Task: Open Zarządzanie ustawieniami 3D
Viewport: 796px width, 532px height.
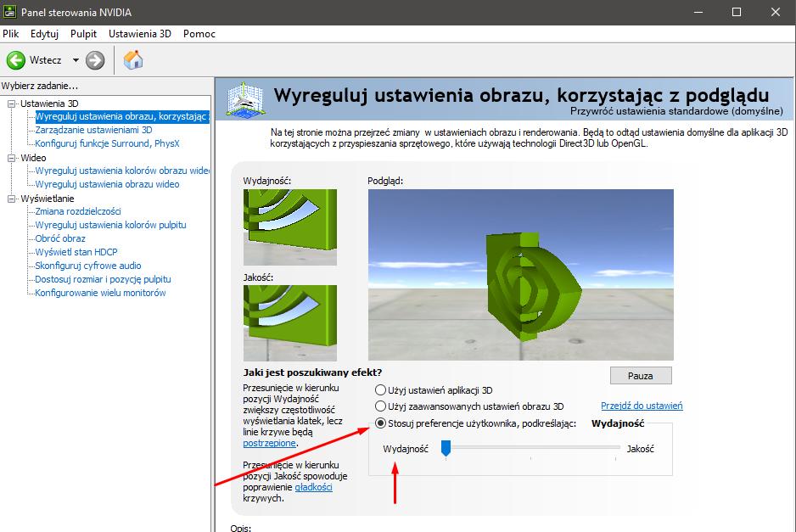Action: [x=93, y=130]
